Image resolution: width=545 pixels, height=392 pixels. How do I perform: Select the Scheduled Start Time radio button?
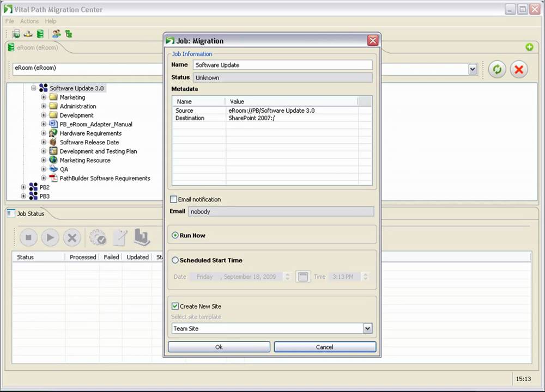tap(175, 260)
